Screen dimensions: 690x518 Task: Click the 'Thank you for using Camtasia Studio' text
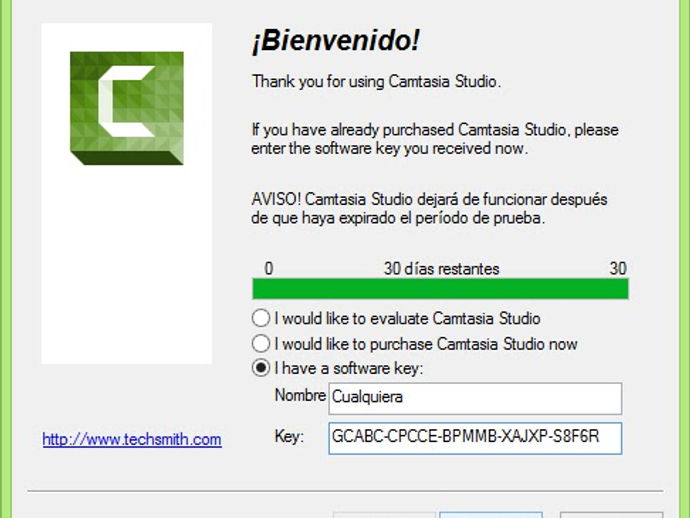376,81
